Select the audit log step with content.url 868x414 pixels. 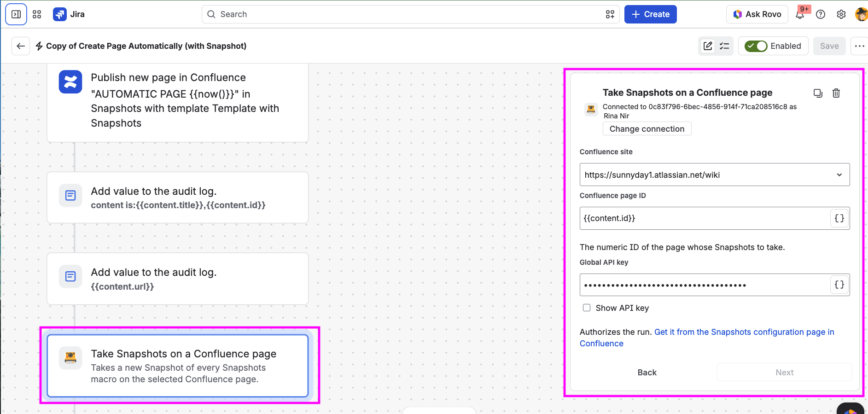point(178,279)
